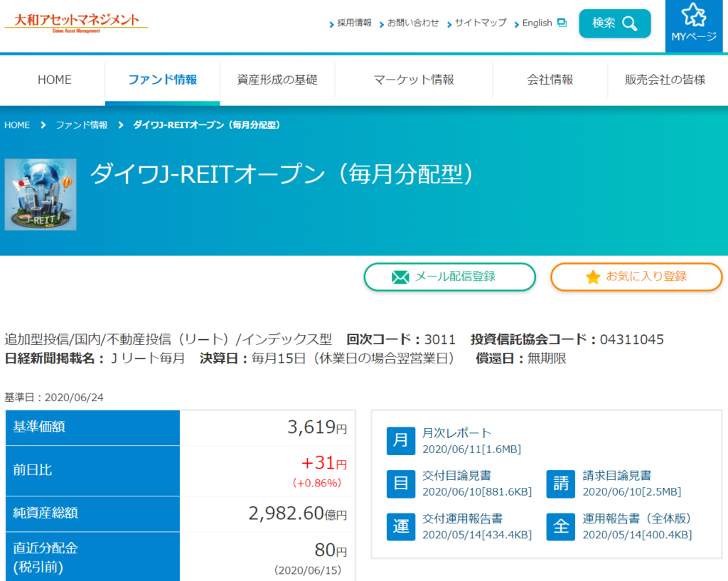Open the 会社情報 menu item
Viewport: 728px width, 581px height.
550,80
